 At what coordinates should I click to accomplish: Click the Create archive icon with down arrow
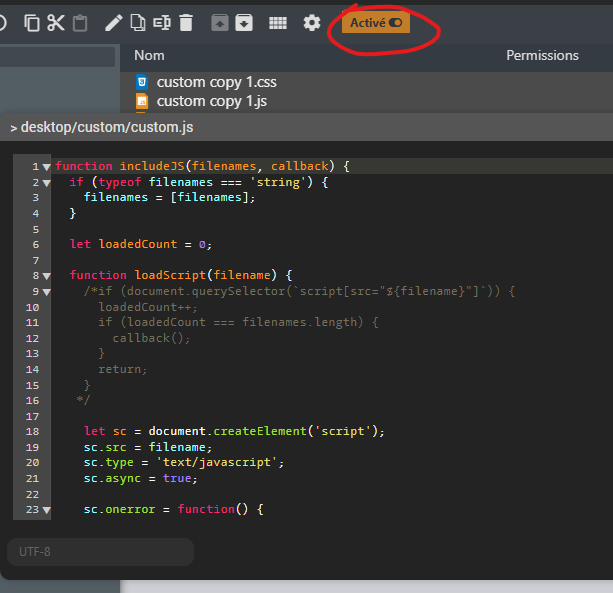(x=244, y=23)
